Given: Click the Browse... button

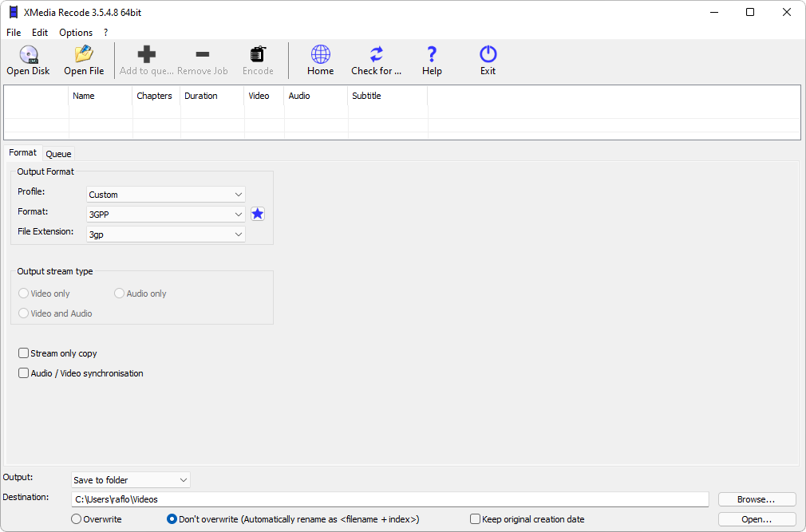Looking at the screenshot, I should (757, 499).
